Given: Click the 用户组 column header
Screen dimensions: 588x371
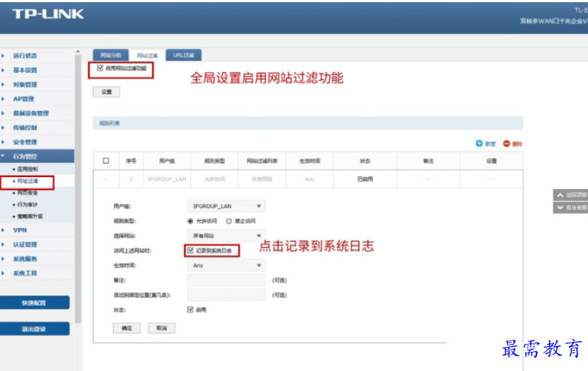Looking at the screenshot, I should [x=167, y=161].
